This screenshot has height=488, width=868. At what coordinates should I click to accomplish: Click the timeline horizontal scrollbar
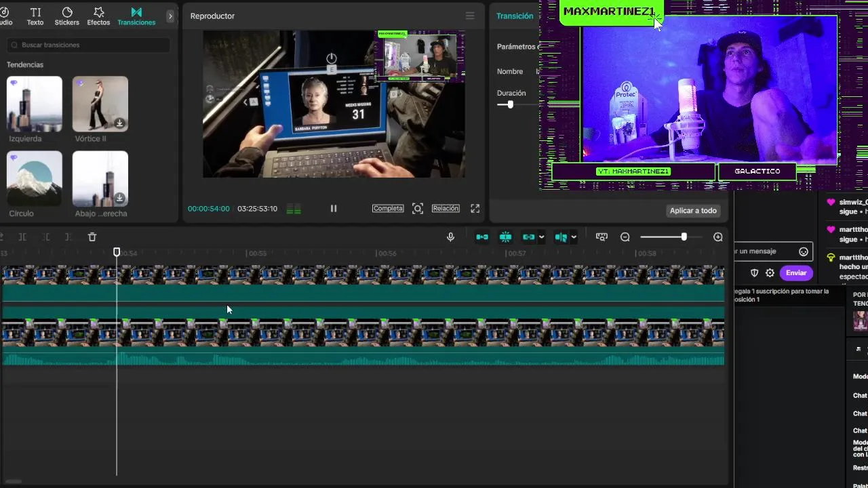(13, 482)
